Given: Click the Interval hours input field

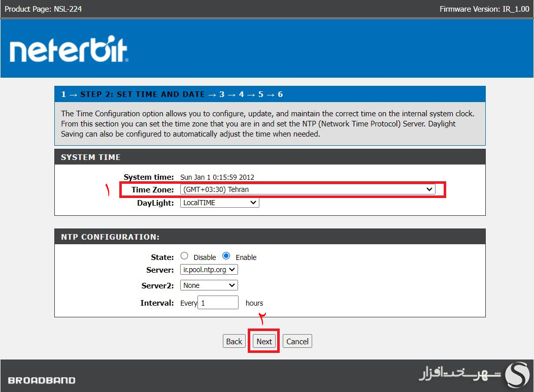Looking at the screenshot, I should click(218, 302).
